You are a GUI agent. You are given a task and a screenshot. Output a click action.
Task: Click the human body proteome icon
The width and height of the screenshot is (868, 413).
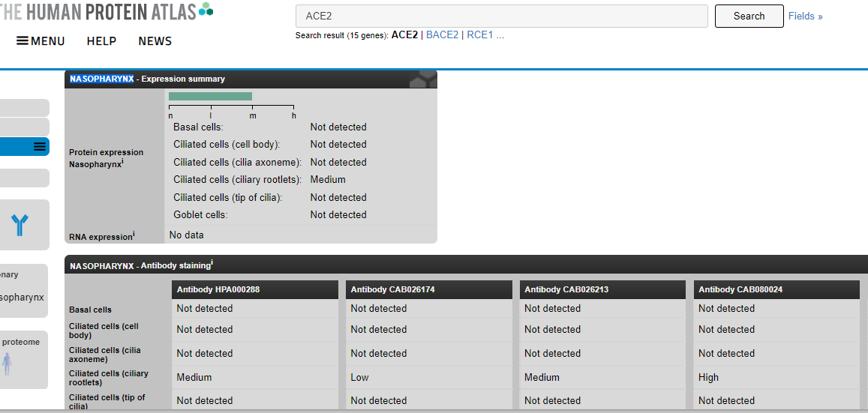tap(7, 364)
